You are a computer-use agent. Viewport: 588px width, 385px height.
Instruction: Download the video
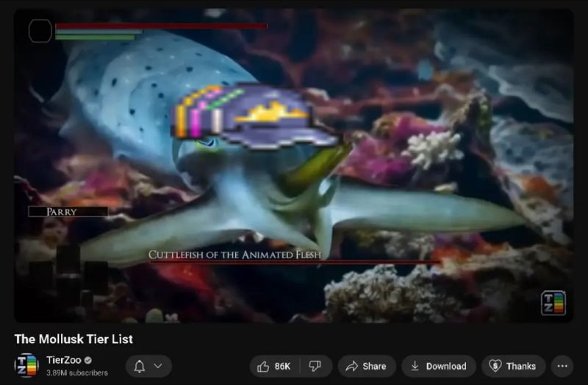point(438,366)
